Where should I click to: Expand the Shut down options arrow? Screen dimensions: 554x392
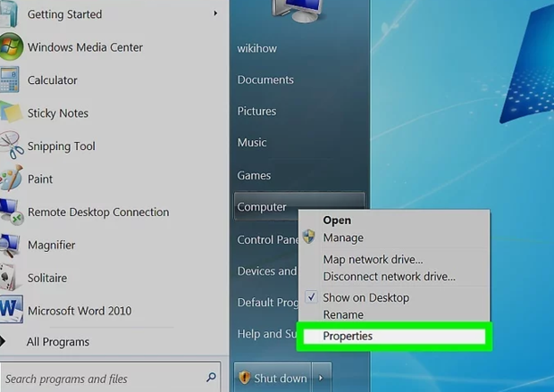[x=321, y=378]
